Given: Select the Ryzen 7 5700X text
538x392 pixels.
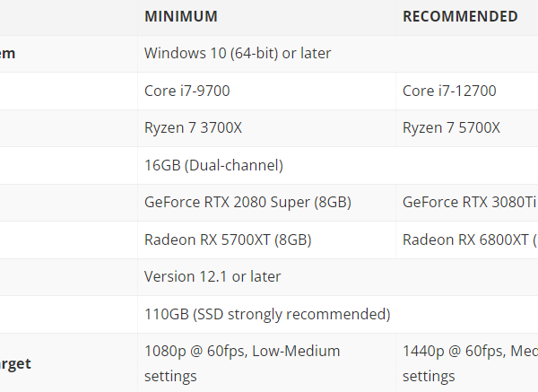Looking at the screenshot, I should point(451,128).
